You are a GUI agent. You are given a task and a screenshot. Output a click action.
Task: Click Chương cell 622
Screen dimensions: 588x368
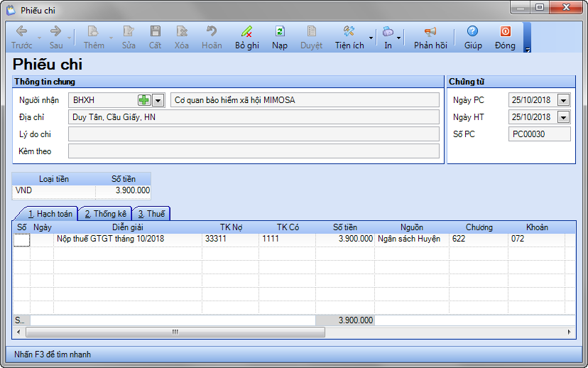(479, 239)
